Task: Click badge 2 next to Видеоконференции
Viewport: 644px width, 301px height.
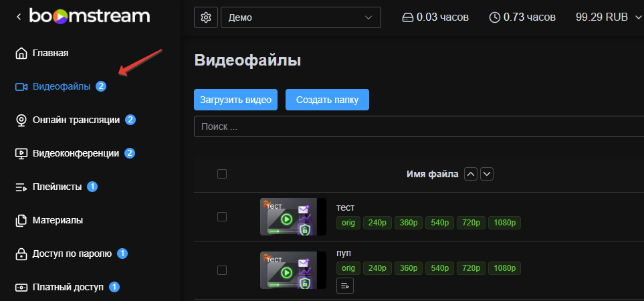Action: click(130, 154)
